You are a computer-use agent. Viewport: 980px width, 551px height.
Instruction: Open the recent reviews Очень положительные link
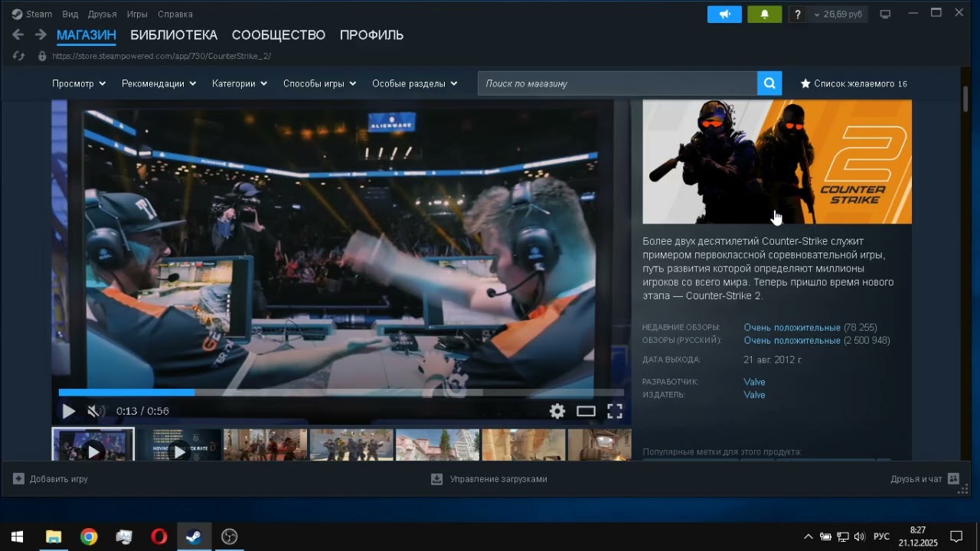pyautogui.click(x=792, y=328)
